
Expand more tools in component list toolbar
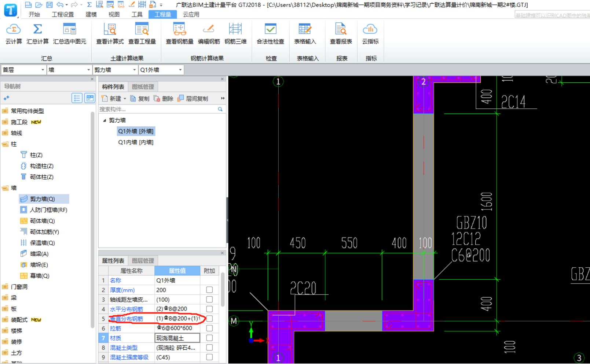[x=223, y=99]
